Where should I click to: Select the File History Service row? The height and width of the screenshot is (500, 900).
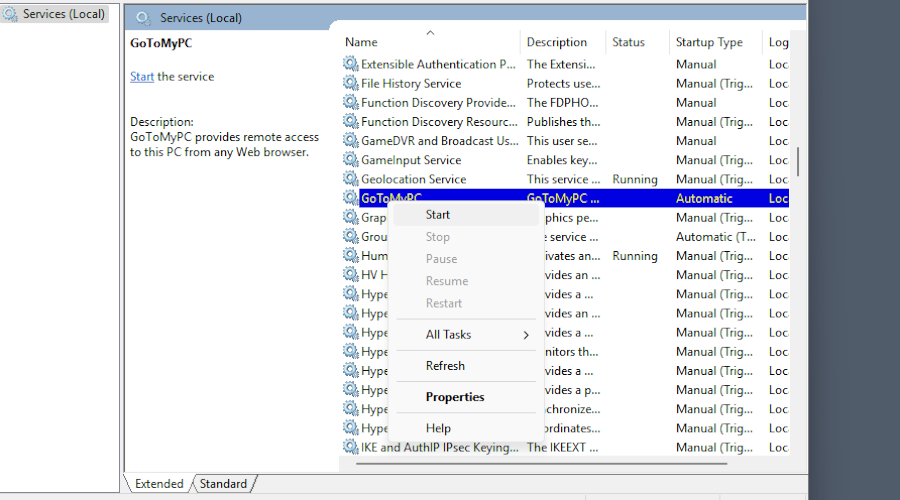(565, 83)
